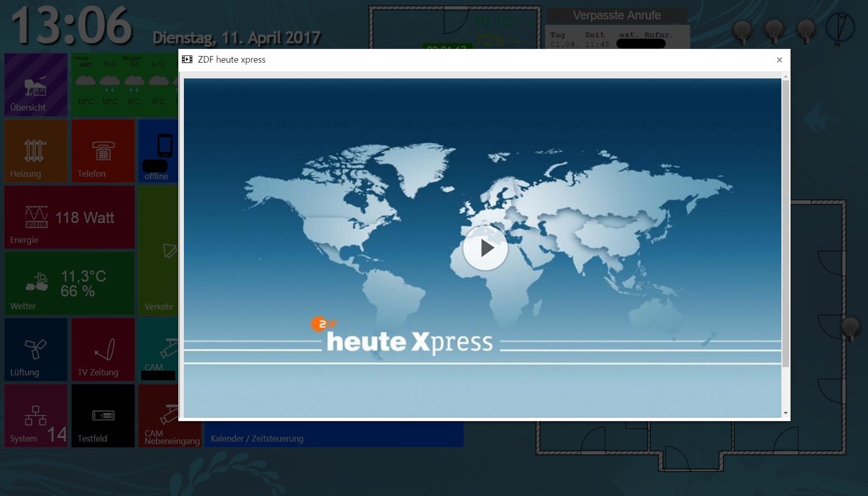
Task: Toggle the light bulb on floor plan right wall
Action: tap(850, 328)
